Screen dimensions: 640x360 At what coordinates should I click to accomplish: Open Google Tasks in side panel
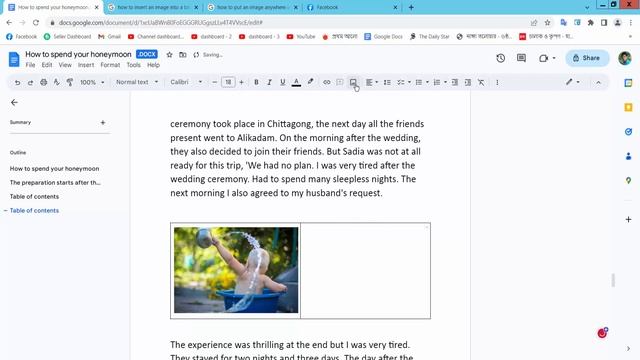coord(628,131)
